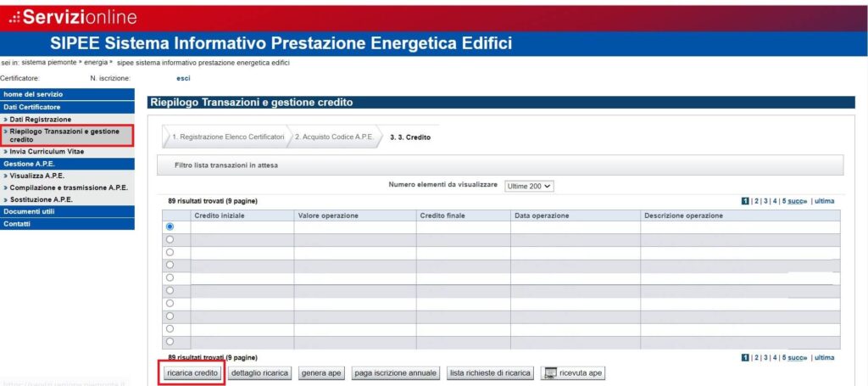Click Descrizione operazione column header

tap(739, 215)
